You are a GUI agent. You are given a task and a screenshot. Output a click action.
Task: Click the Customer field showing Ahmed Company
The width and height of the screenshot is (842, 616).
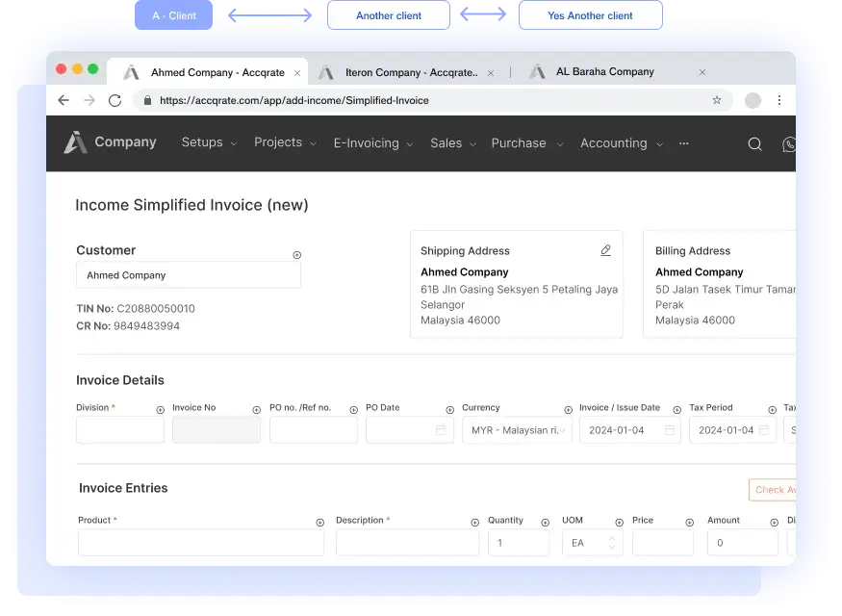coord(189,275)
